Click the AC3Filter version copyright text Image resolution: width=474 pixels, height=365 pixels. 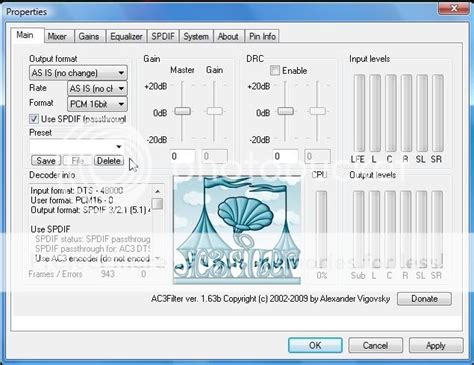[x=270, y=299]
